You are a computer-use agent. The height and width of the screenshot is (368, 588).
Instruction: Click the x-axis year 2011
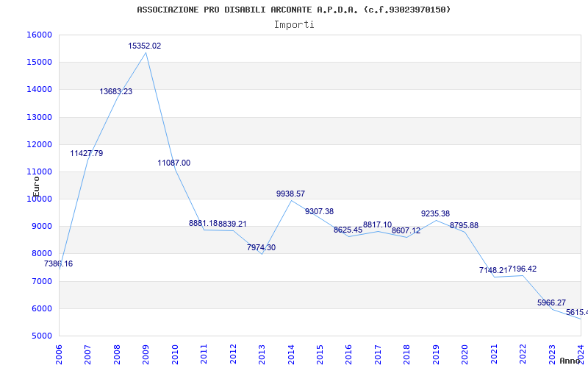[204, 354]
